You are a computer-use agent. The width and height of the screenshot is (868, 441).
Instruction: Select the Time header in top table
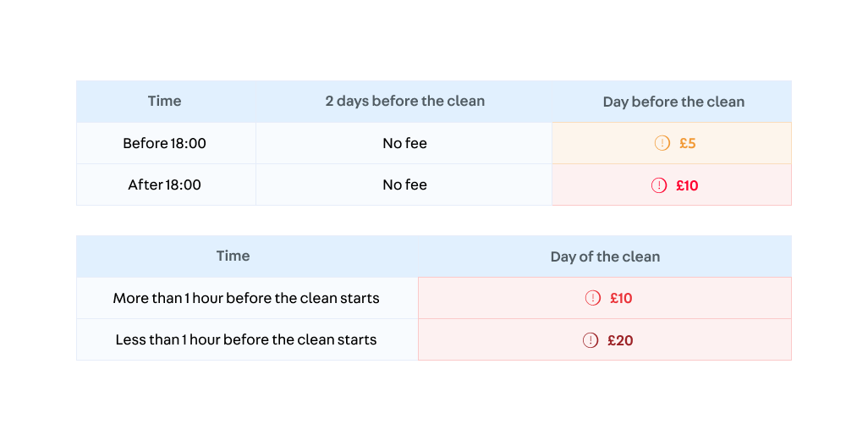point(164,101)
